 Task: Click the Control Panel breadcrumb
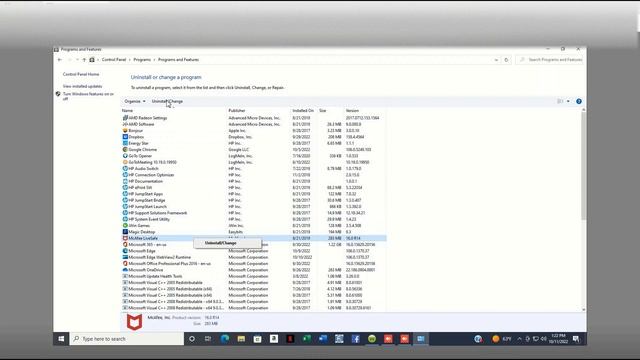114,60
